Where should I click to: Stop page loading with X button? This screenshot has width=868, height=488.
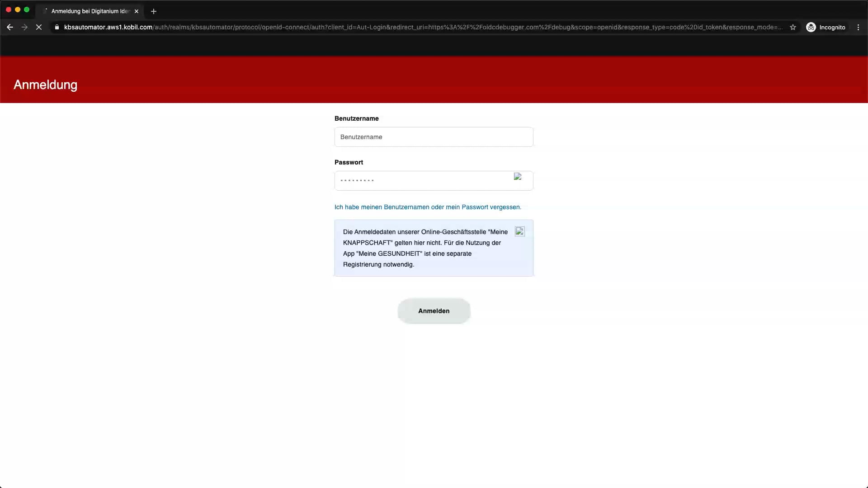tap(39, 27)
